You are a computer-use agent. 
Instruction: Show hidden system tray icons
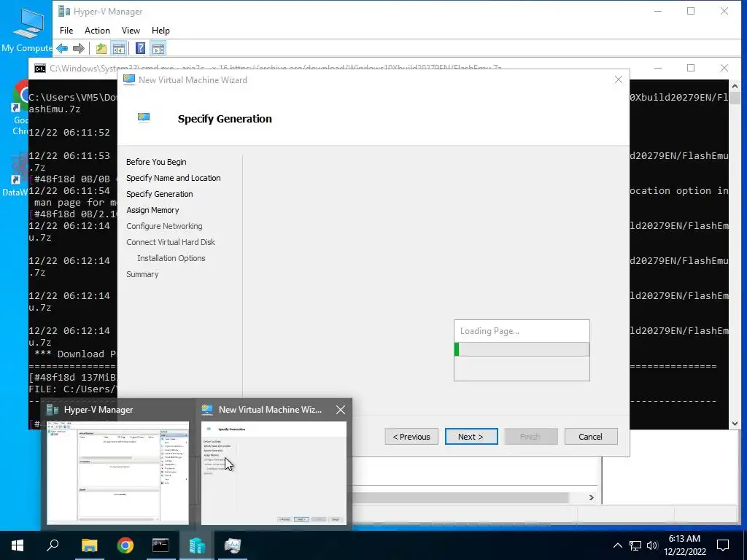coord(617,545)
